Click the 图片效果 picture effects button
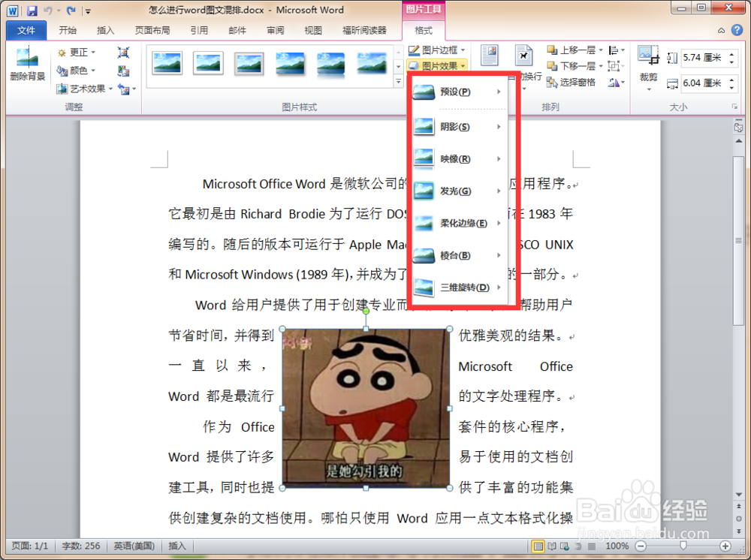Image resolution: width=751 pixels, height=560 pixels. [436, 65]
